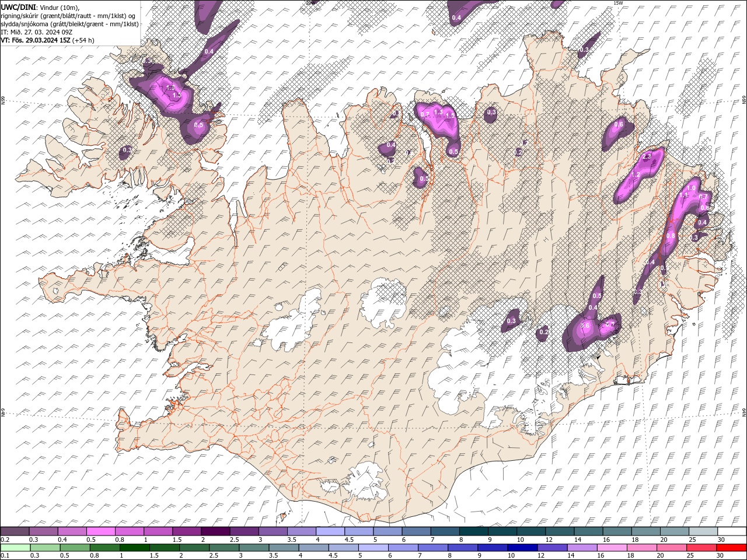This screenshot has height=560, width=747.
Task: Pick the pink 20 mm swatch in the lower rain scale
Action: [x=672, y=548]
